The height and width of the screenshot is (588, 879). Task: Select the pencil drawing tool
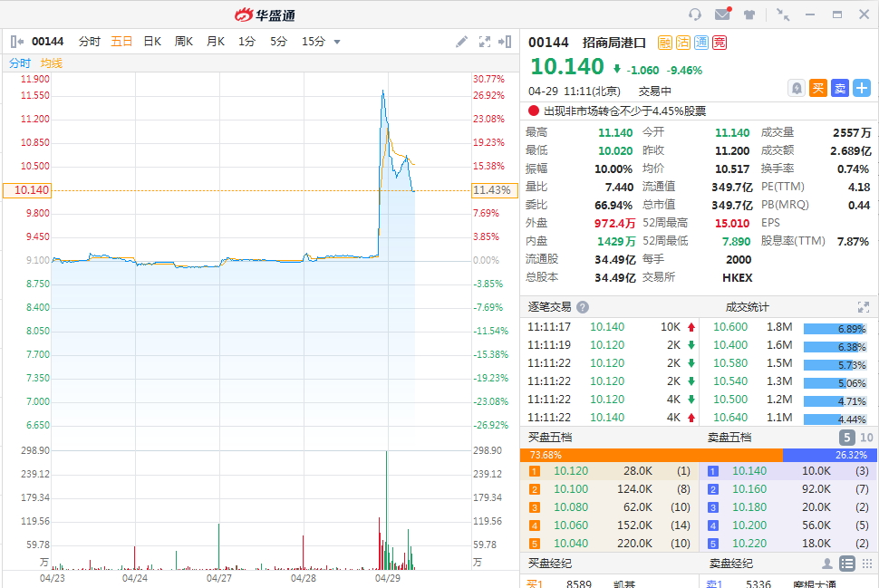pos(461,42)
